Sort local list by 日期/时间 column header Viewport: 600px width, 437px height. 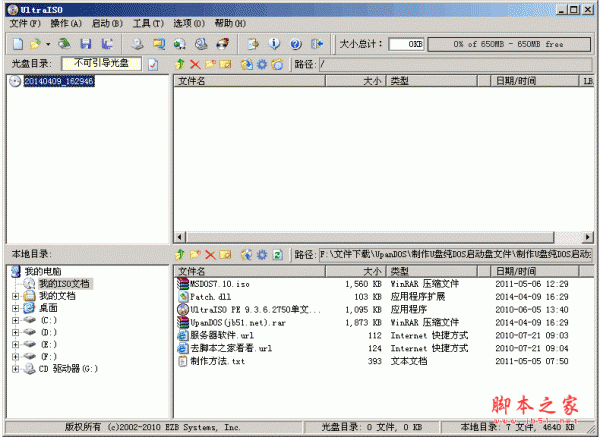535,272
